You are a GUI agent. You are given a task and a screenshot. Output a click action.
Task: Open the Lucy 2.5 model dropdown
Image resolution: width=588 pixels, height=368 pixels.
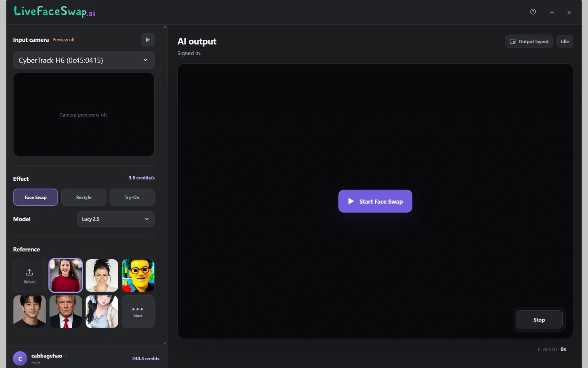click(116, 219)
